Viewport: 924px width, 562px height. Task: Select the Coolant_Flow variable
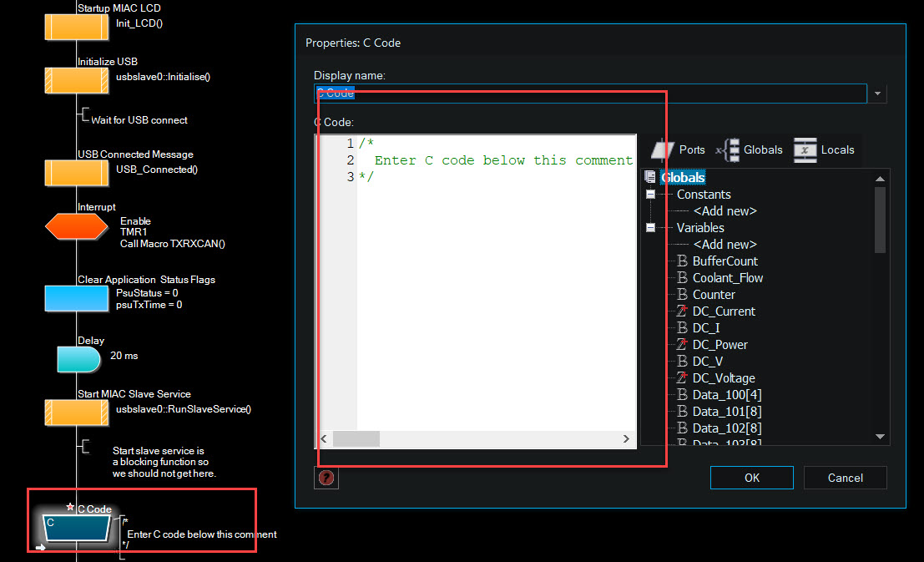click(728, 278)
